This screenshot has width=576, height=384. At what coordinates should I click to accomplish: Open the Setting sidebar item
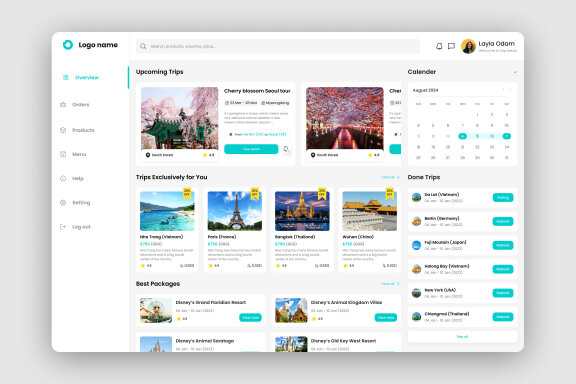tap(81, 202)
